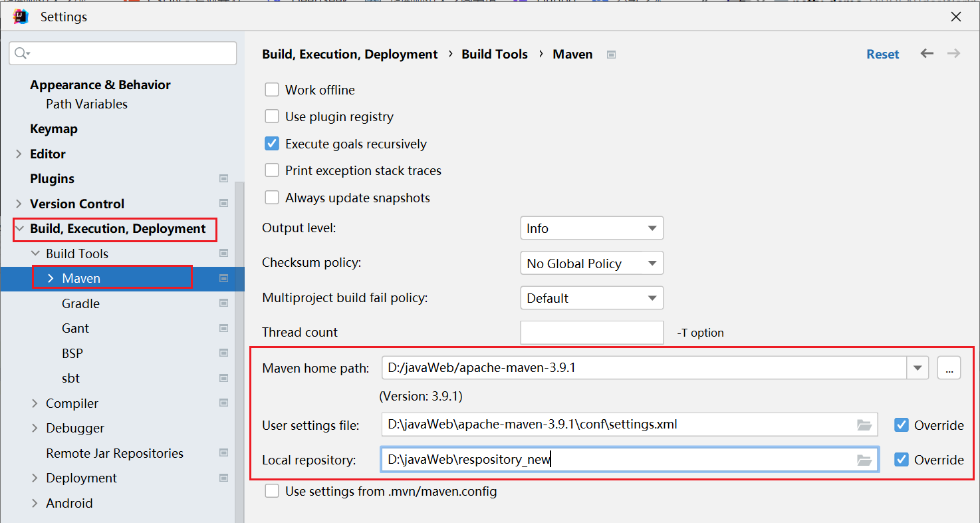980x523 pixels.
Task: Focus the settings search field
Action: (x=123, y=53)
